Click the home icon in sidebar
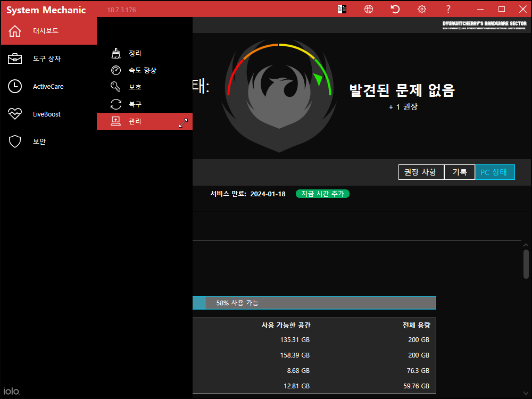The width and height of the screenshot is (532, 399). [15, 31]
